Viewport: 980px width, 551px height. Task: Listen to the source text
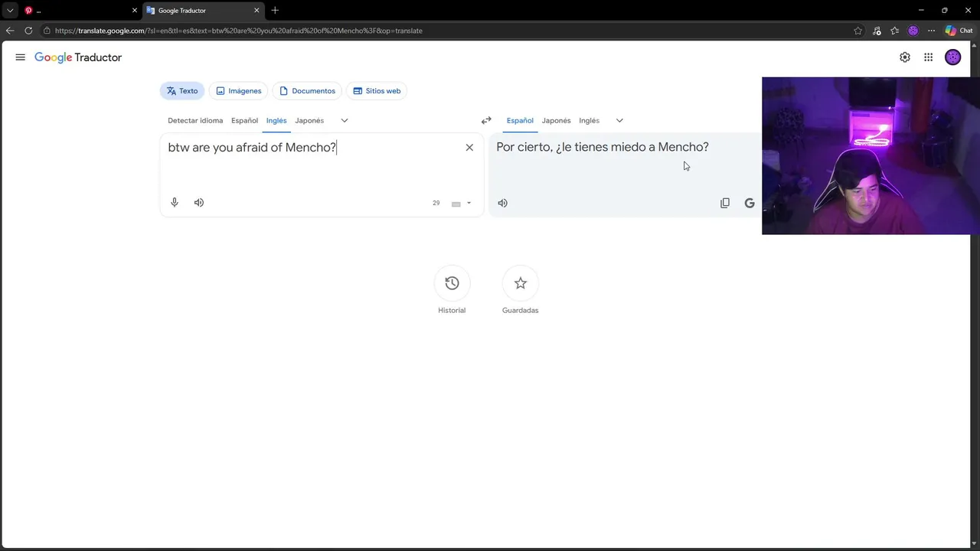[x=199, y=203]
